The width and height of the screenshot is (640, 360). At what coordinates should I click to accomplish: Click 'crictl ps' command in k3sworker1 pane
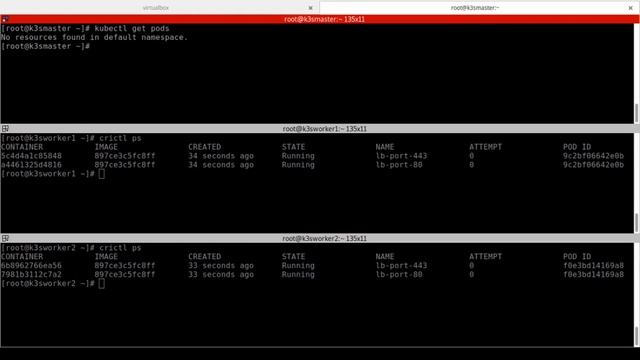point(120,138)
